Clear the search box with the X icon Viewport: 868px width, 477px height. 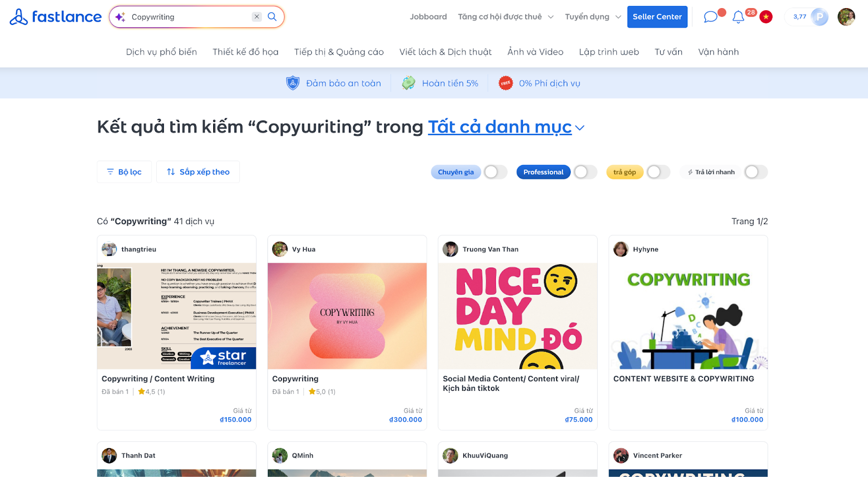coord(257,17)
